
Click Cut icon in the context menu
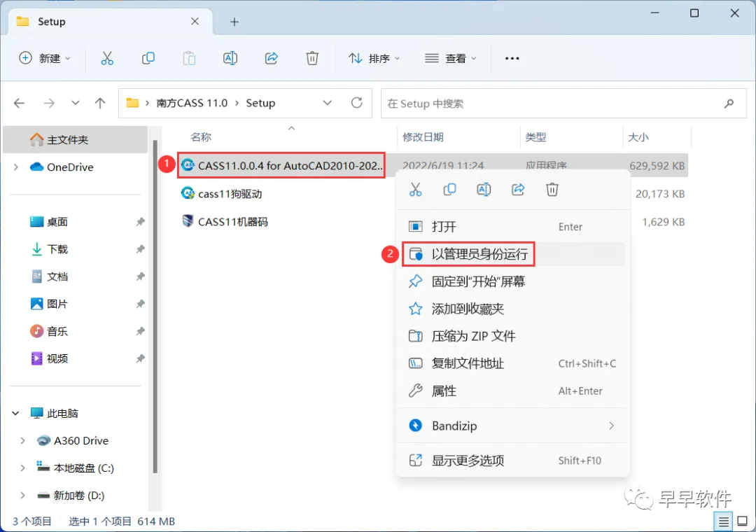(x=415, y=190)
